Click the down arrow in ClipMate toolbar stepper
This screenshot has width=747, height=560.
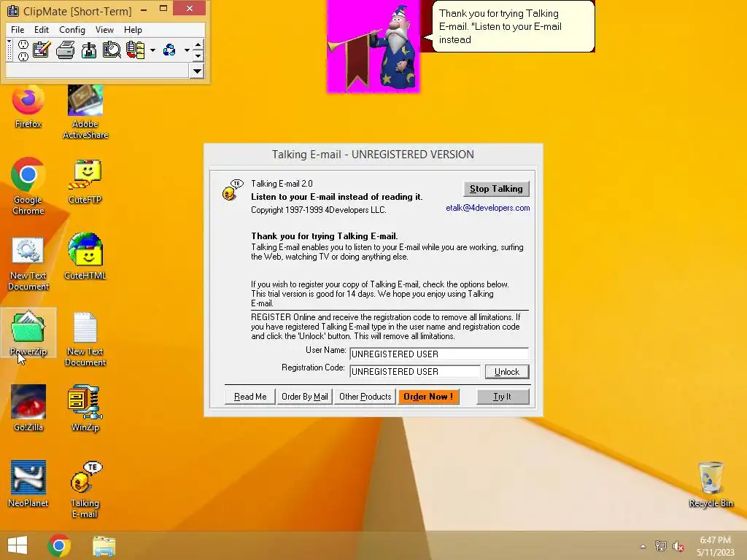[x=198, y=56]
